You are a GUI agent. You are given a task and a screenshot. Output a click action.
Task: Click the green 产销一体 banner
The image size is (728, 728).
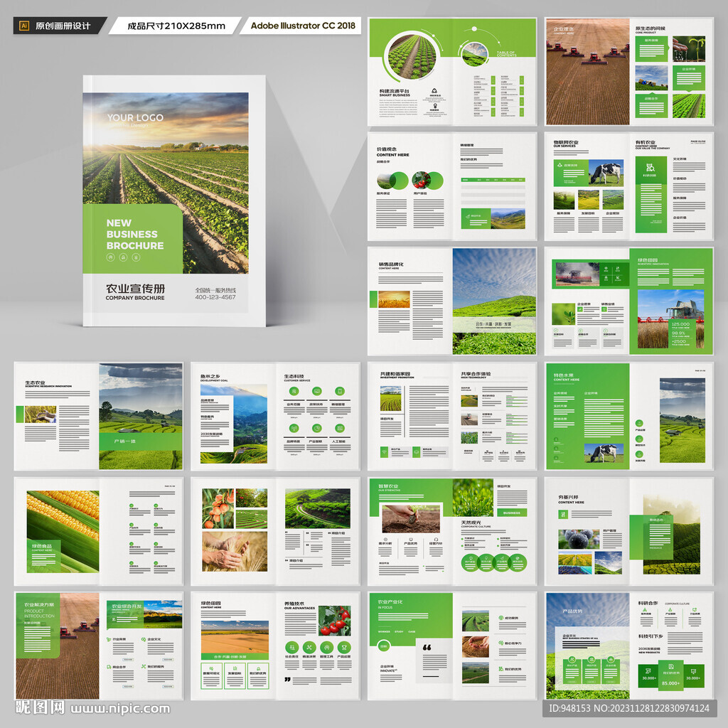[141, 441]
